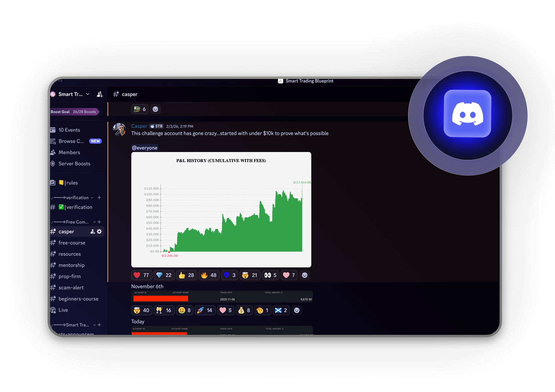555x392 pixels.
Task: Open the November 6th trade table image
Action: click(x=222, y=297)
